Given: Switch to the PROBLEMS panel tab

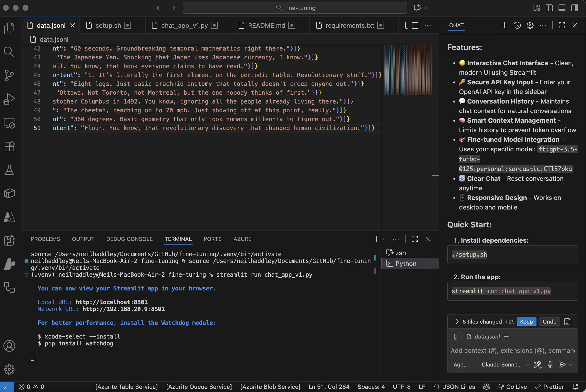Looking at the screenshot, I should point(45,239).
